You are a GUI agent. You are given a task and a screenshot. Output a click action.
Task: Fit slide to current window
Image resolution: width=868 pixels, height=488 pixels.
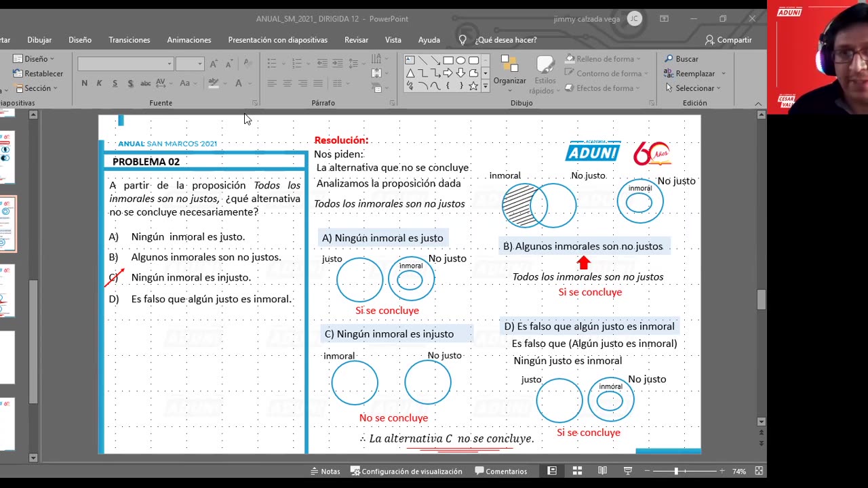pyautogui.click(x=759, y=471)
